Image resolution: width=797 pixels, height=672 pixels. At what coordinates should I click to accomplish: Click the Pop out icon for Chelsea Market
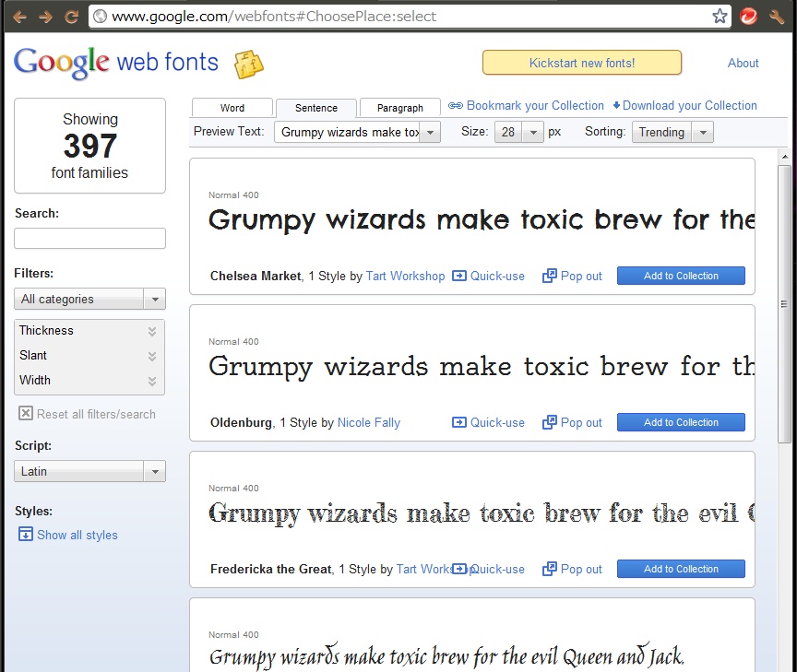tap(550, 276)
